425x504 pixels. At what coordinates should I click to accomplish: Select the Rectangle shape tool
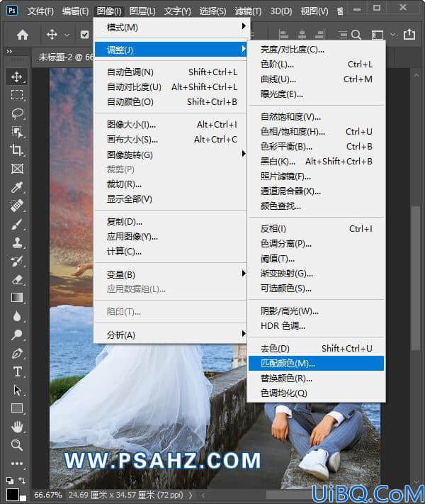click(17, 408)
